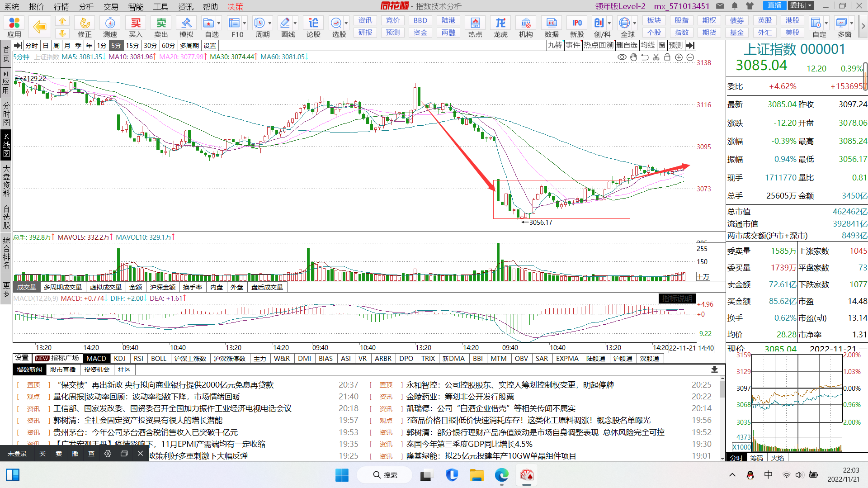Image resolution: width=868 pixels, height=488 pixels.
Task: Click the 直播 live button in title bar
Action: tap(774, 5)
